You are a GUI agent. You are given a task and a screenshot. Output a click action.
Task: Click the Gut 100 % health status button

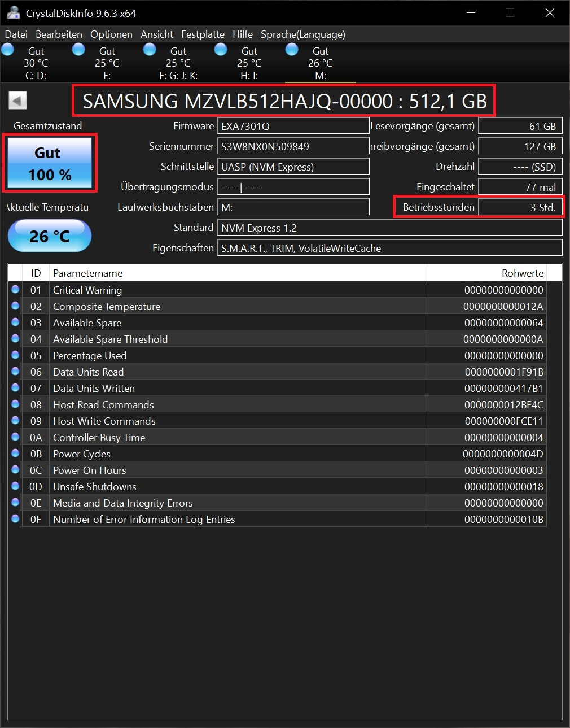click(x=50, y=163)
